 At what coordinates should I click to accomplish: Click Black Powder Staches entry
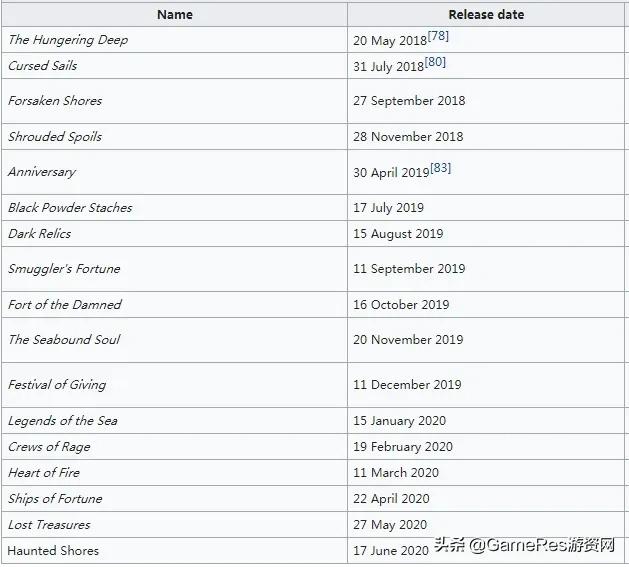[x=70, y=208]
